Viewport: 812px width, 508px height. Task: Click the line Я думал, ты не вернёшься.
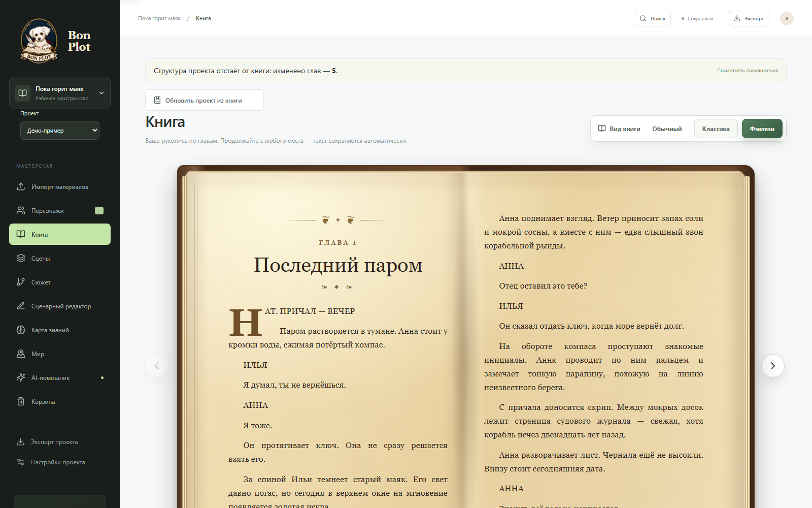[294, 385]
